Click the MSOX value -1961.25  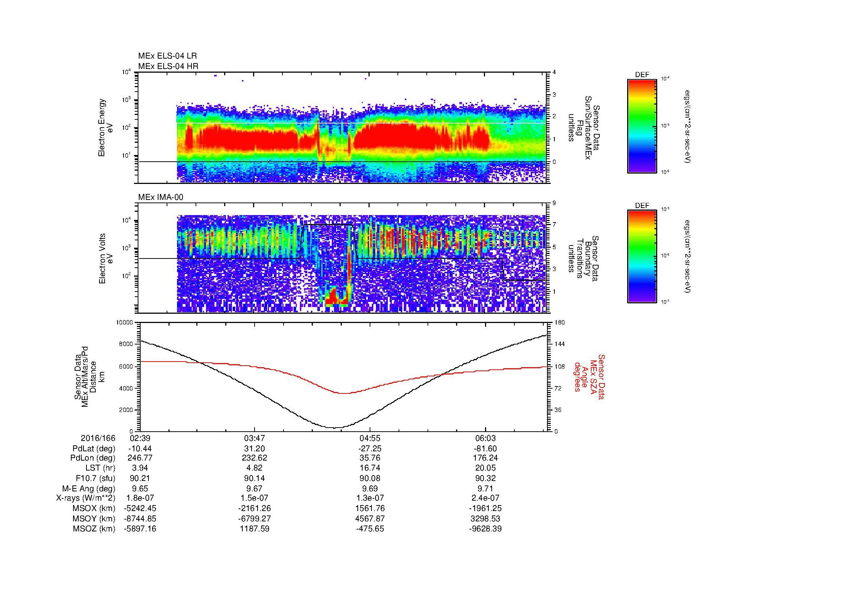pyautogui.click(x=485, y=508)
